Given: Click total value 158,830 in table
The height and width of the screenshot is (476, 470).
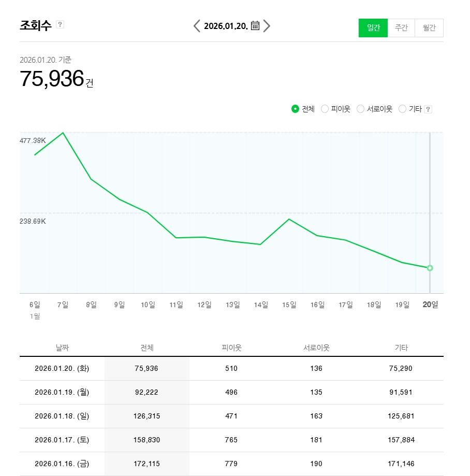Looking at the screenshot, I should coord(146,440).
